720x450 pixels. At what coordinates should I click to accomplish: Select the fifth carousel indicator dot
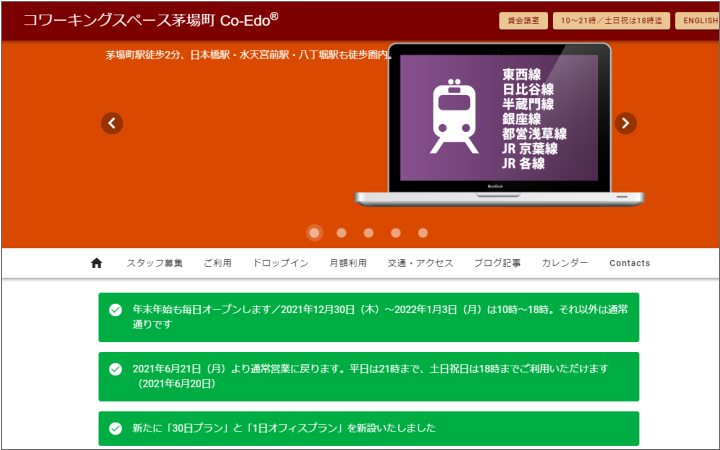(423, 233)
